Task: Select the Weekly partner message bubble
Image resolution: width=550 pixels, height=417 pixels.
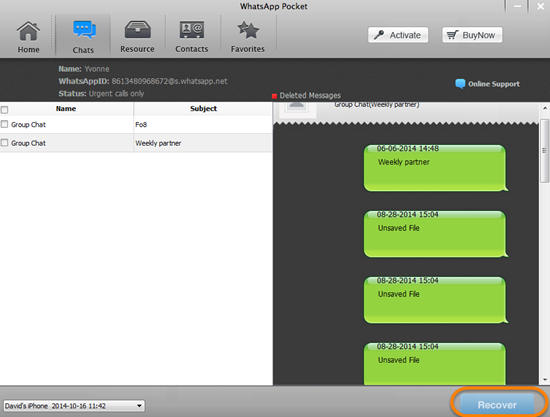Action: click(435, 168)
